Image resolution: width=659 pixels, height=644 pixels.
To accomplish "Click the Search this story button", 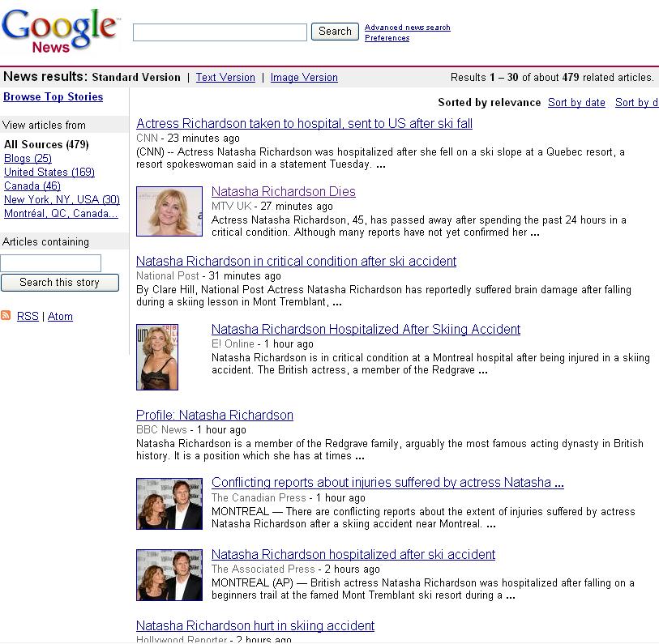I will [60, 282].
